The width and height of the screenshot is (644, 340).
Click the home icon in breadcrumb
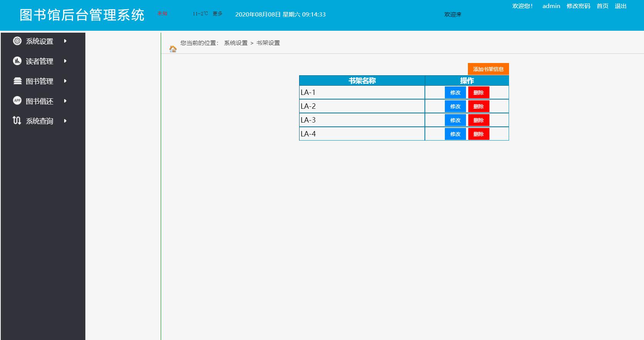[x=173, y=49]
